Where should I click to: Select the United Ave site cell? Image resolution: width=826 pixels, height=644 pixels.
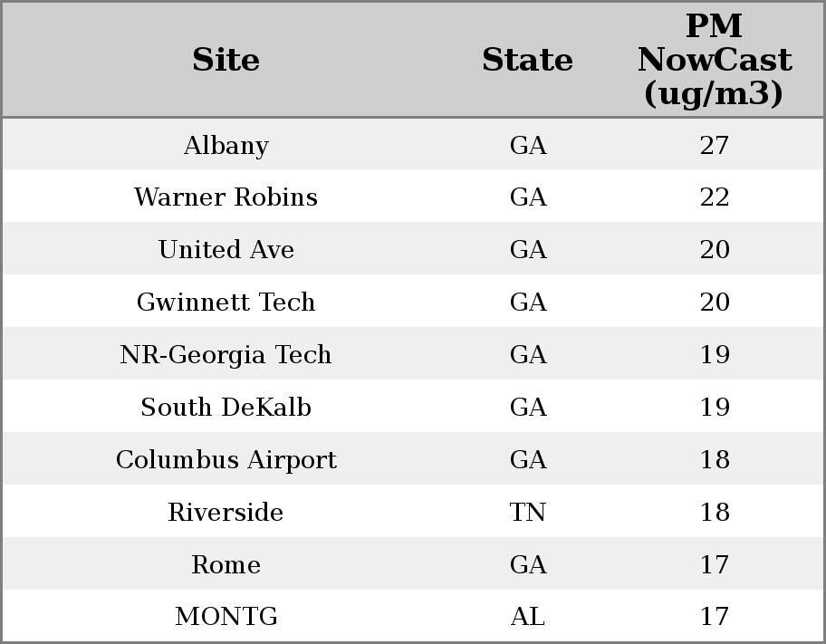point(226,250)
